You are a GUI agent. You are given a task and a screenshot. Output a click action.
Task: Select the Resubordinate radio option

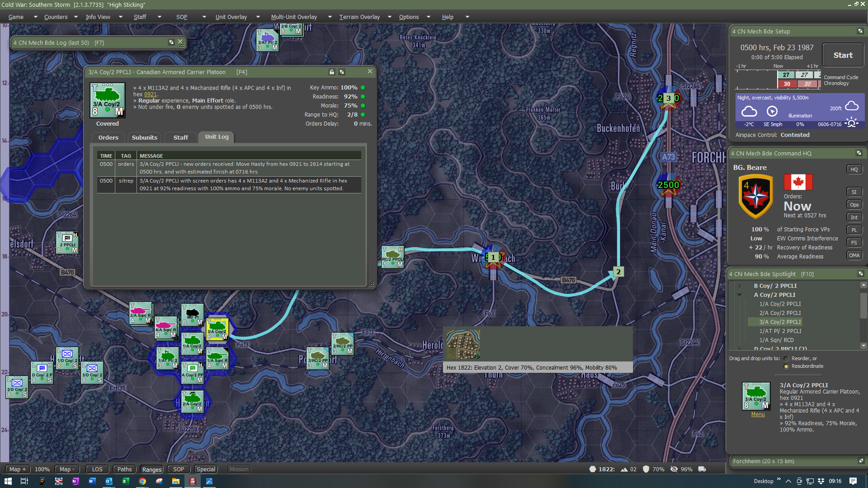point(786,366)
